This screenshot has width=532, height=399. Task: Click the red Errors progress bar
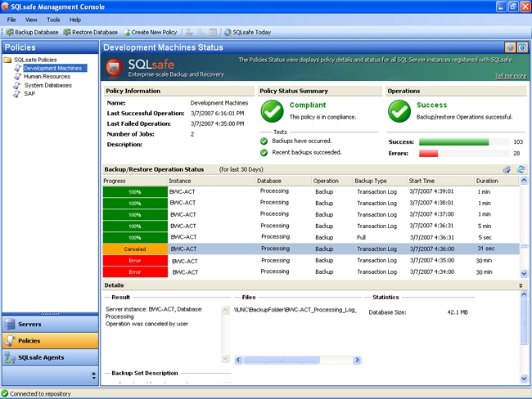click(428, 154)
